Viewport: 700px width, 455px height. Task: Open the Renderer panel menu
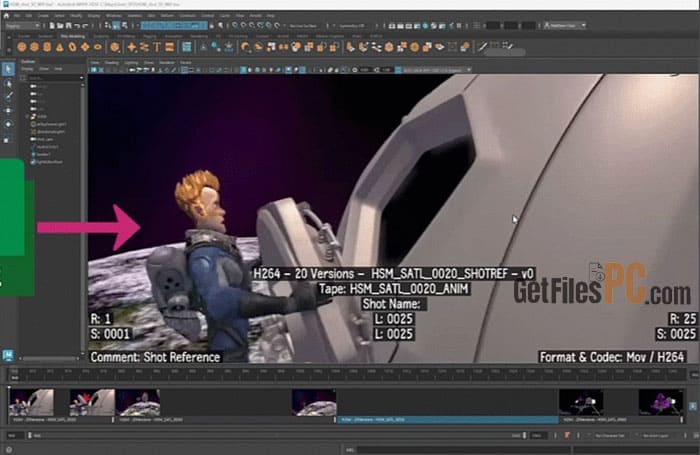pyautogui.click(x=167, y=63)
